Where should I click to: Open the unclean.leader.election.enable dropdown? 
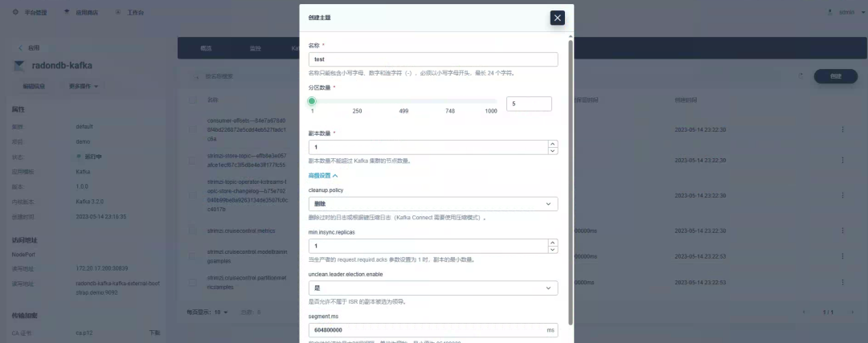point(433,288)
